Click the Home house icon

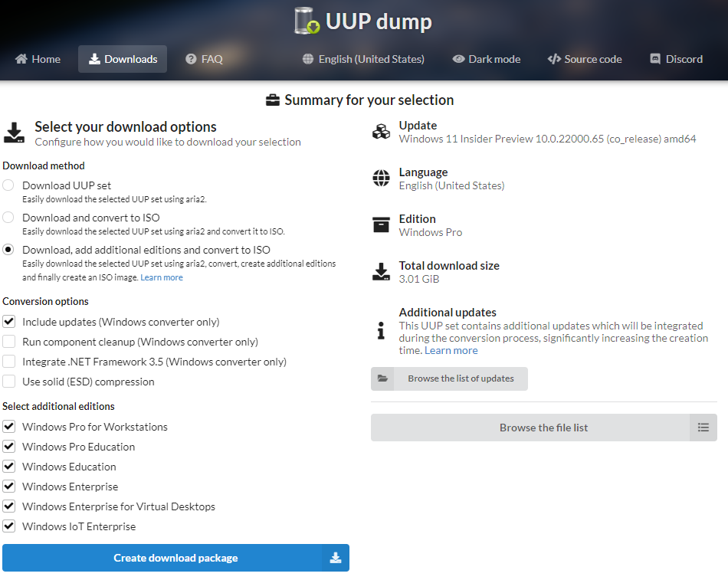21,59
